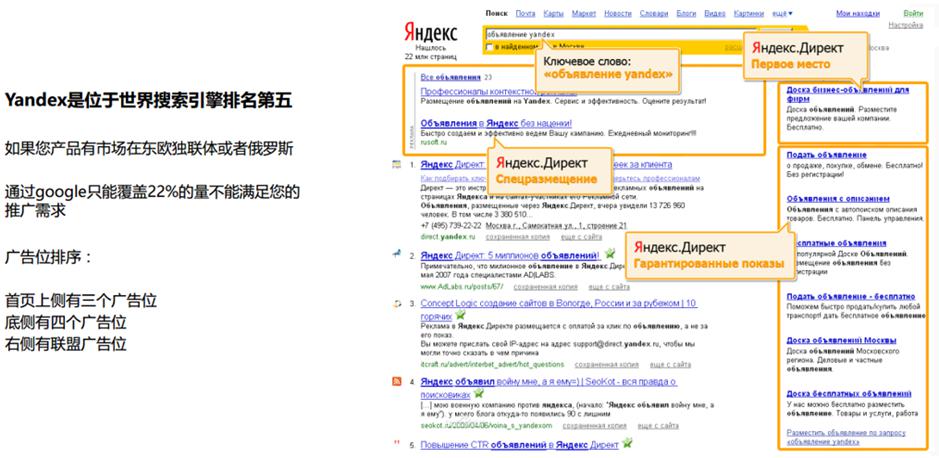Image resolution: width=939 pixels, height=458 pixels.
Task: Open 'Яндекс Директ: 5 миллионов объявлений!' result
Action: (510, 255)
